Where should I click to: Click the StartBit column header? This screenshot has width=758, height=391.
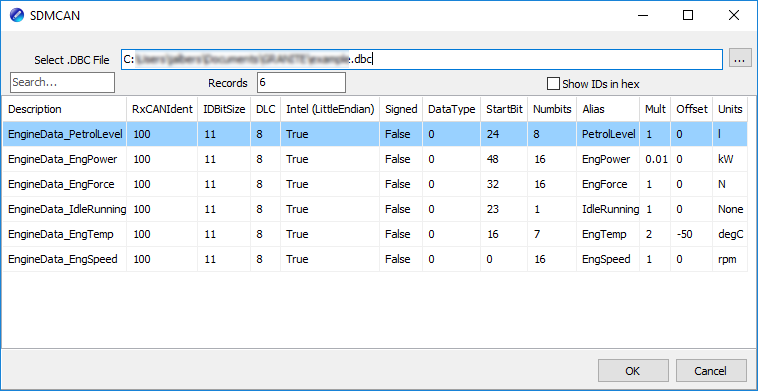(504, 109)
